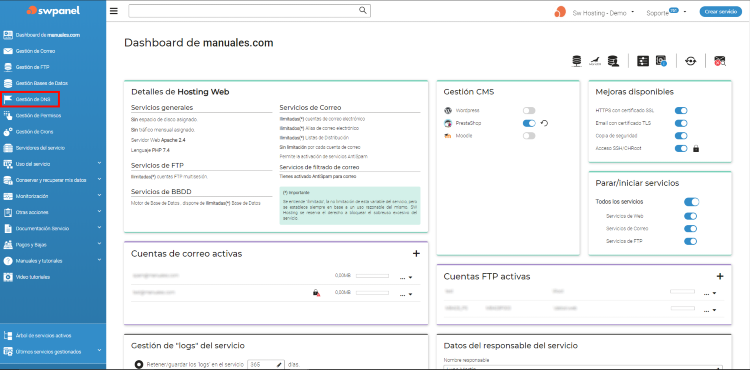Screen dimensions: 750x370
Task: Open the disk info toolbar icon
Action: coord(661,61)
